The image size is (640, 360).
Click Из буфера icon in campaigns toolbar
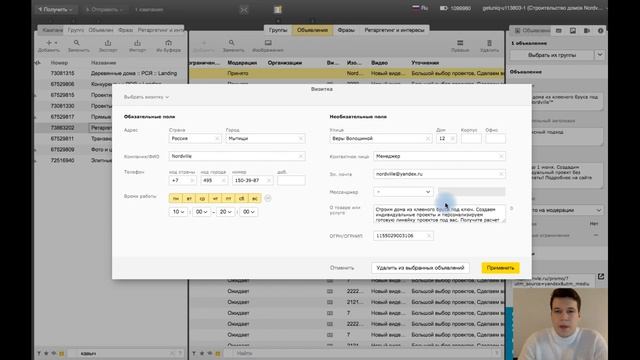[169, 43]
